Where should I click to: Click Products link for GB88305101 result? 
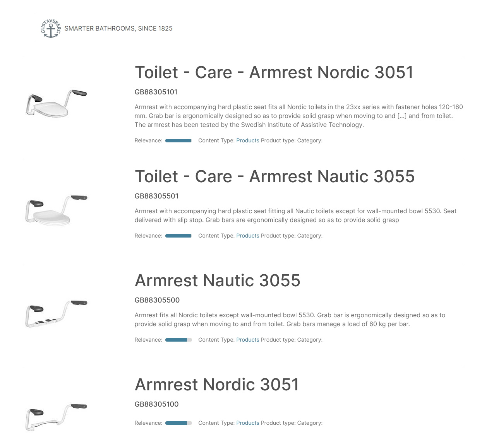tap(247, 140)
